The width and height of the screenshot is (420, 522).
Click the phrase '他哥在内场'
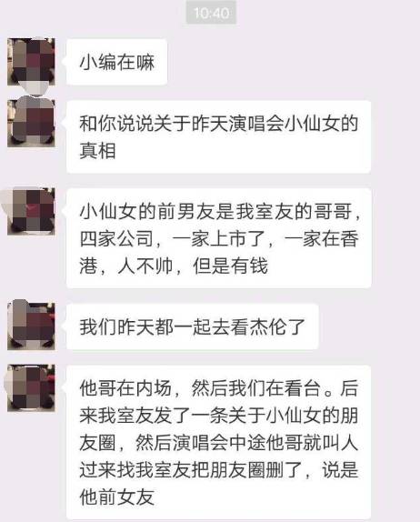click(125, 388)
